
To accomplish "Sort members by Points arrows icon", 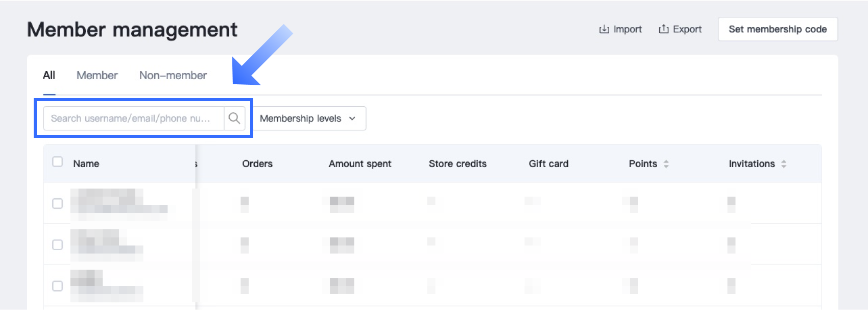I will pyautogui.click(x=666, y=164).
